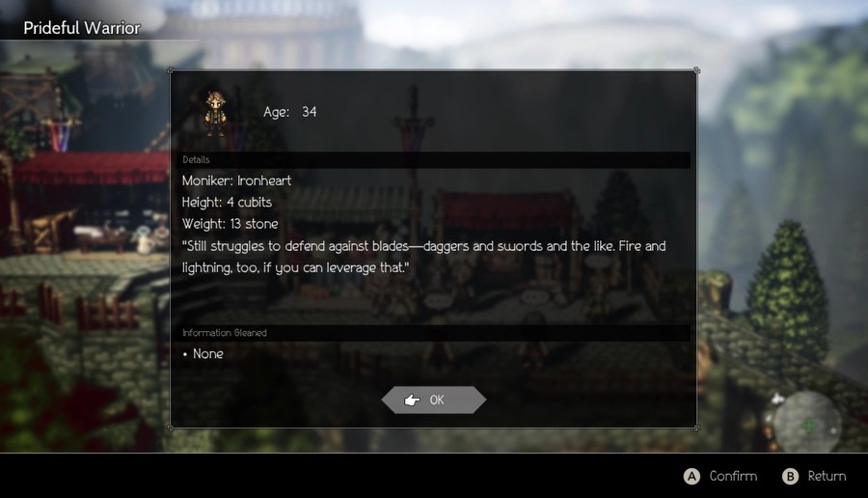Select the Height: 4 cubits line

click(227, 202)
